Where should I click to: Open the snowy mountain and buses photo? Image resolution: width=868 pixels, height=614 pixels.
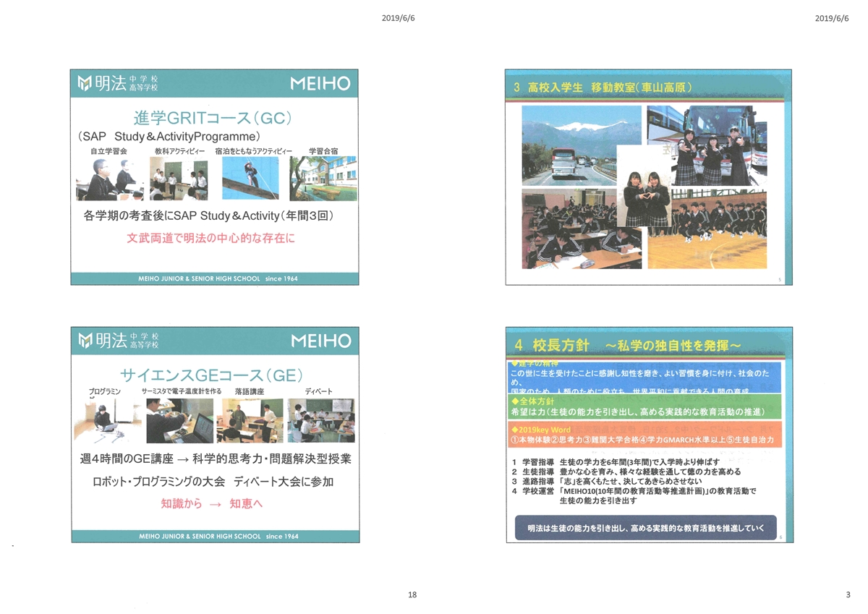click(582, 146)
